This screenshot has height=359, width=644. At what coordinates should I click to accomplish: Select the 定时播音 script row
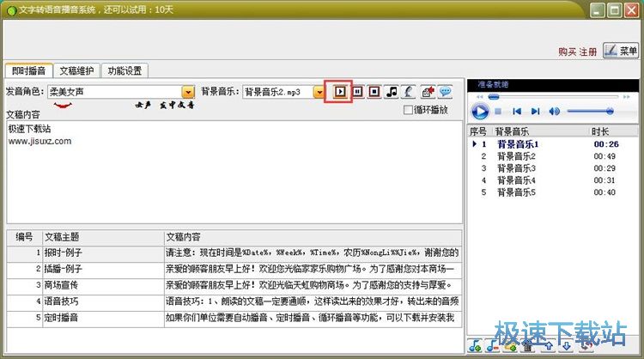pos(234,318)
